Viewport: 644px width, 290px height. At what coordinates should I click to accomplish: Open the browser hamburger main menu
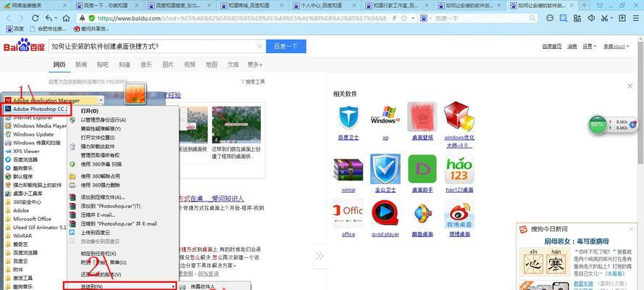636,18
